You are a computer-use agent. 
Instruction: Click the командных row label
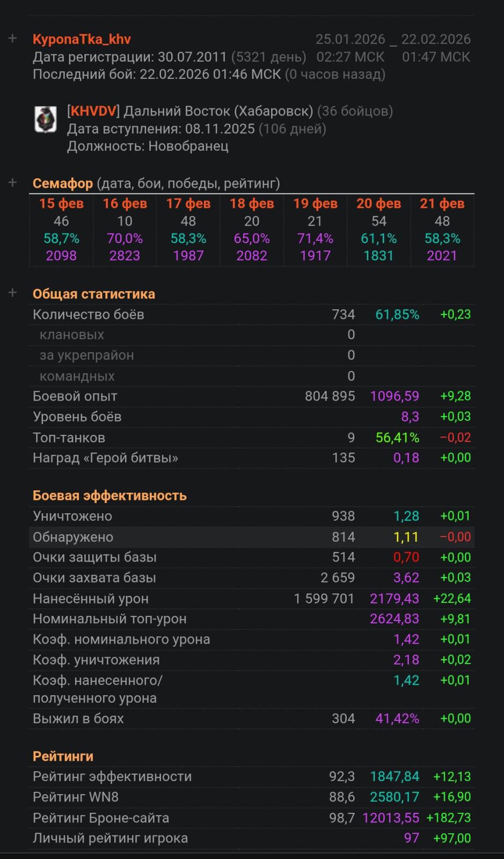tap(77, 376)
